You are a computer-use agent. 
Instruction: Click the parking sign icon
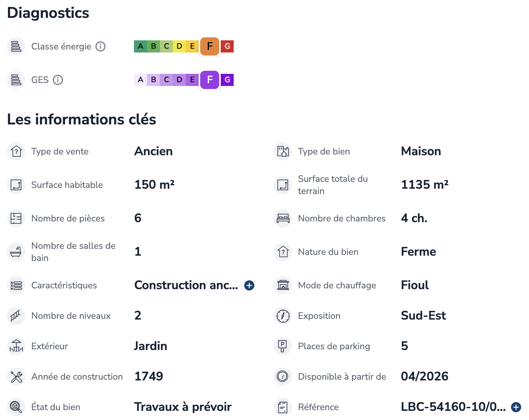click(x=283, y=346)
